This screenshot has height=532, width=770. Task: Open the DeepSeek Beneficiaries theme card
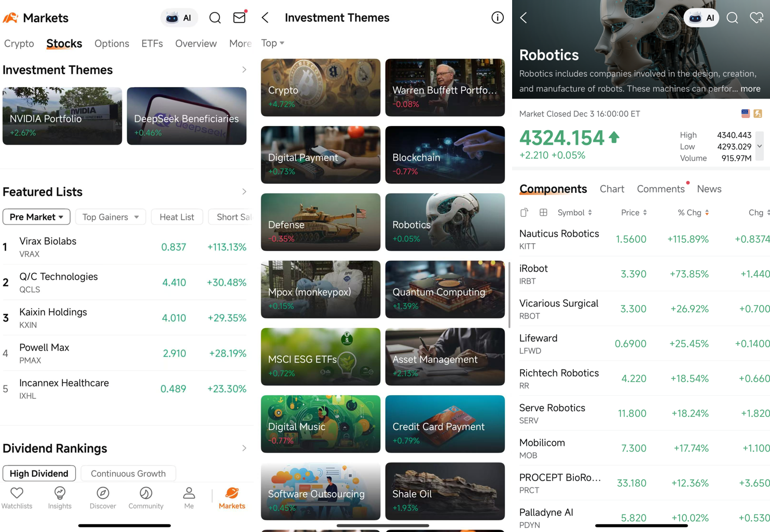pyautogui.click(x=187, y=116)
